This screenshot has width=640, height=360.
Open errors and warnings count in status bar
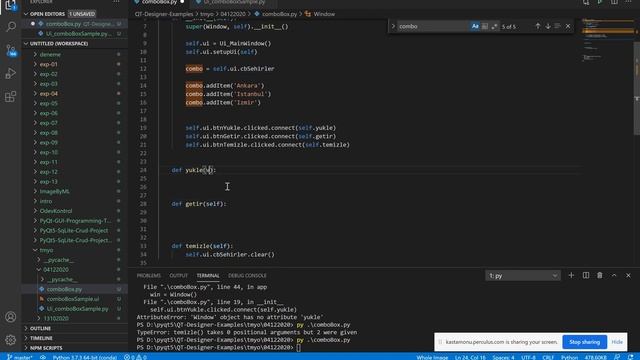coord(135,357)
